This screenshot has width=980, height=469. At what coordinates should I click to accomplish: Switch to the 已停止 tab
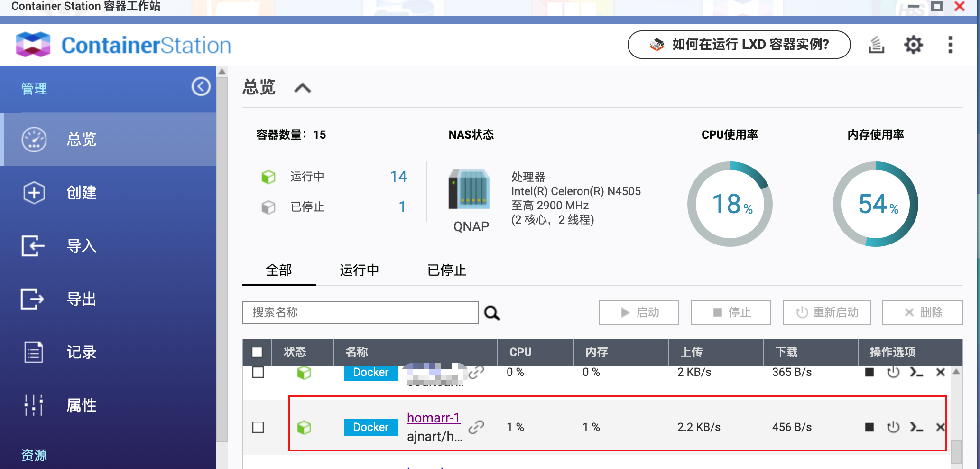click(x=446, y=270)
